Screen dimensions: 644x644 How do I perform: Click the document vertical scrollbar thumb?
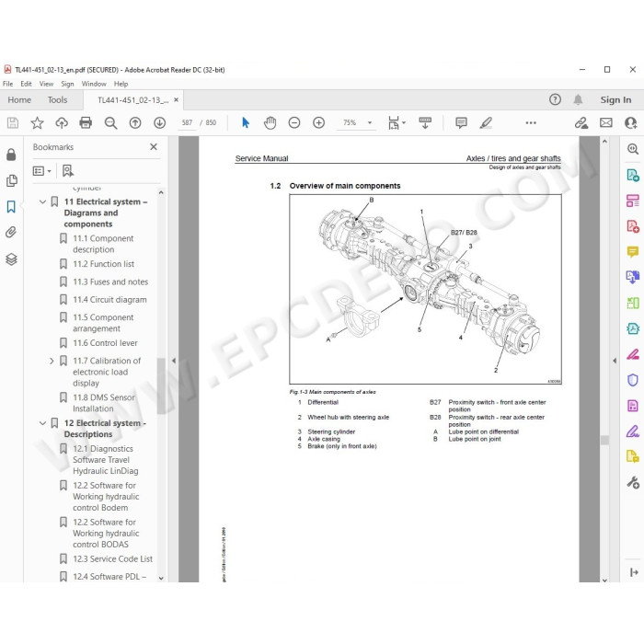click(x=604, y=440)
